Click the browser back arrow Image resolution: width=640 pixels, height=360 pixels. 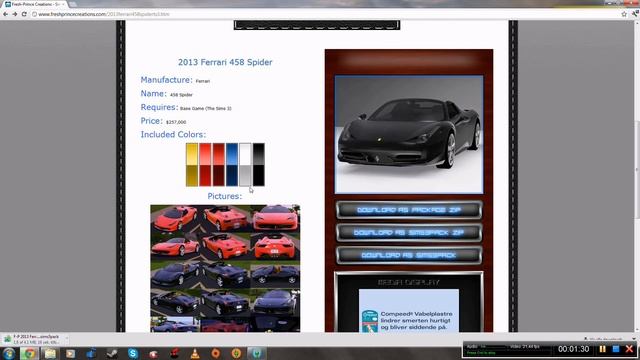point(5,14)
